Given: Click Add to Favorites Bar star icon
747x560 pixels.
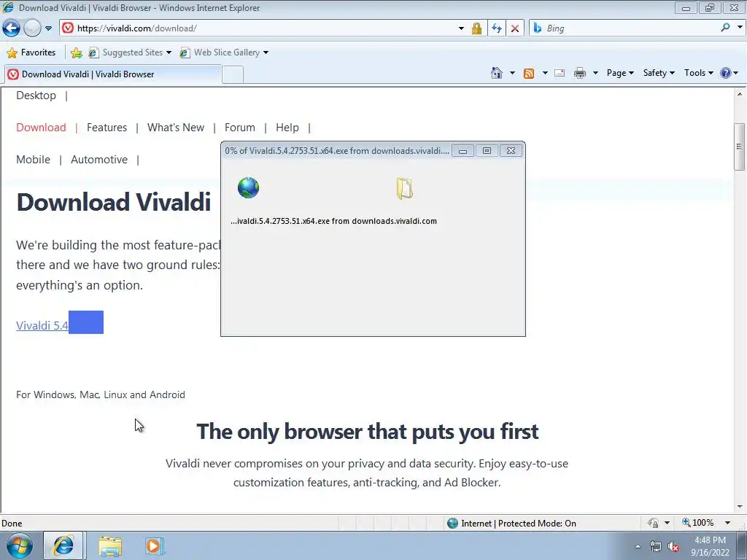Looking at the screenshot, I should 76,52.
